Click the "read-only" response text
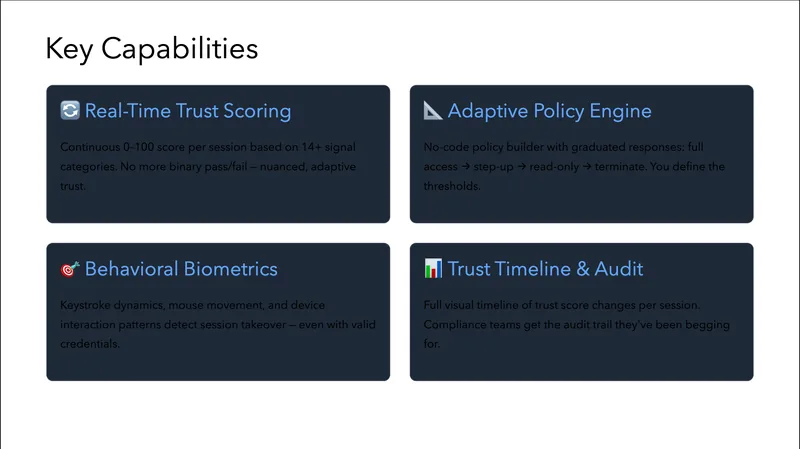Screen dimensions: 800x449 [554, 166]
